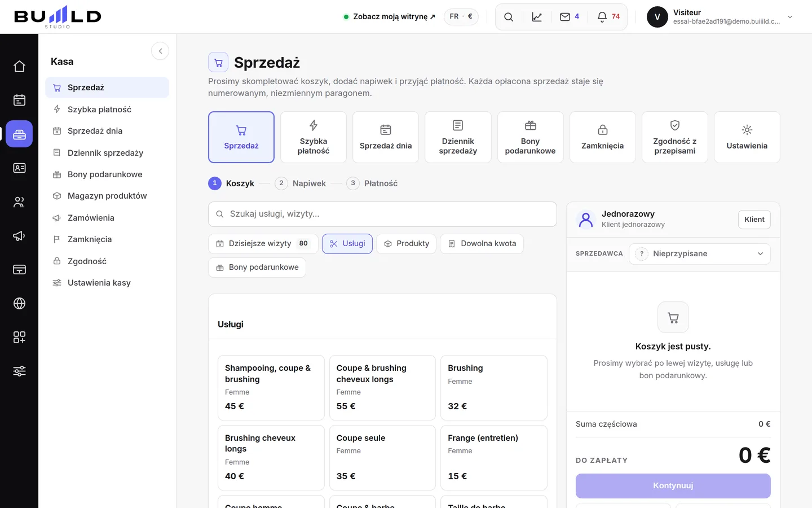Open the globe website icon in left rail
Screen dimensions: 812x508
(x=19, y=303)
